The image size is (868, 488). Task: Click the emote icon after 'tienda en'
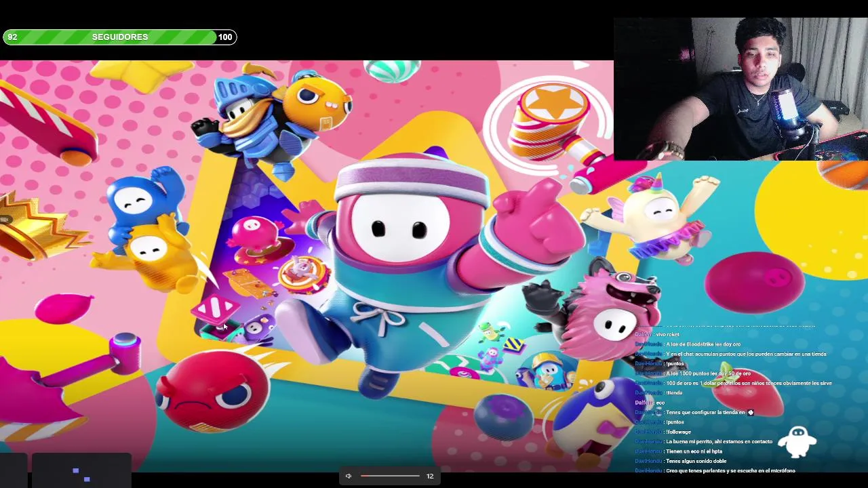(x=750, y=412)
